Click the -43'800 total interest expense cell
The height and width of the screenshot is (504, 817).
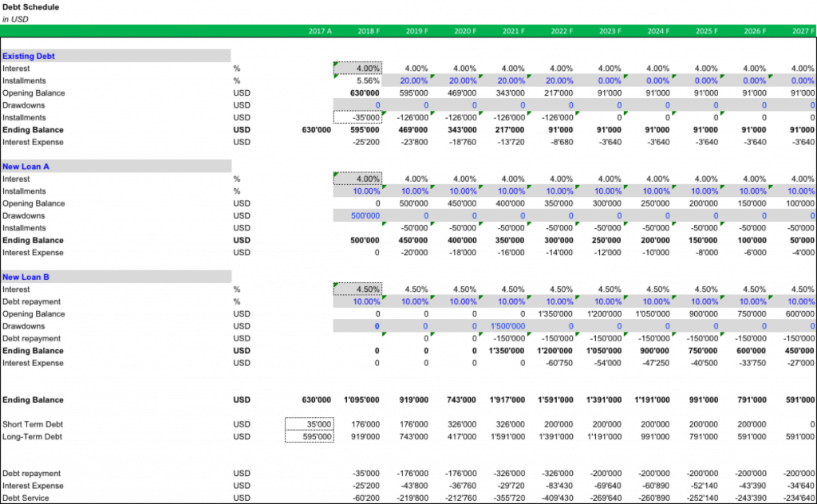click(414, 486)
